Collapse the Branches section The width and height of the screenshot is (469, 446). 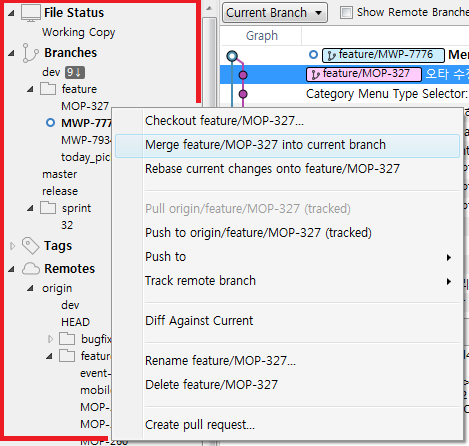coord(12,53)
